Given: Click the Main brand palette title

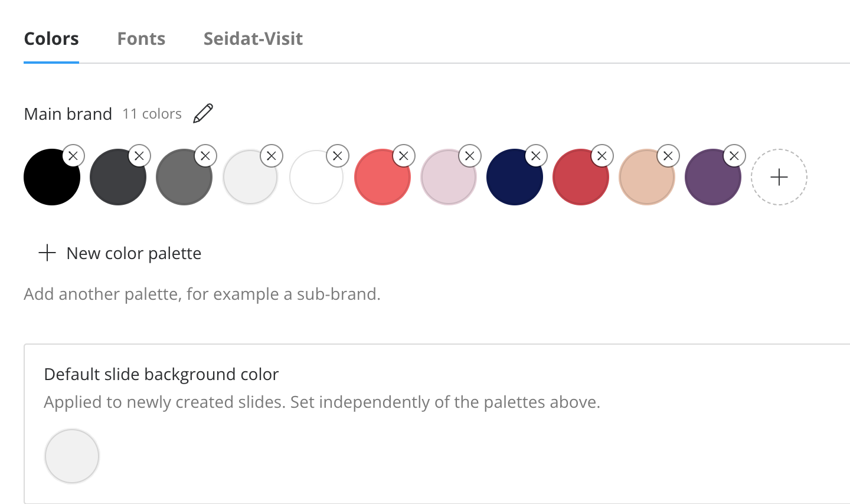Looking at the screenshot, I should coord(68,114).
